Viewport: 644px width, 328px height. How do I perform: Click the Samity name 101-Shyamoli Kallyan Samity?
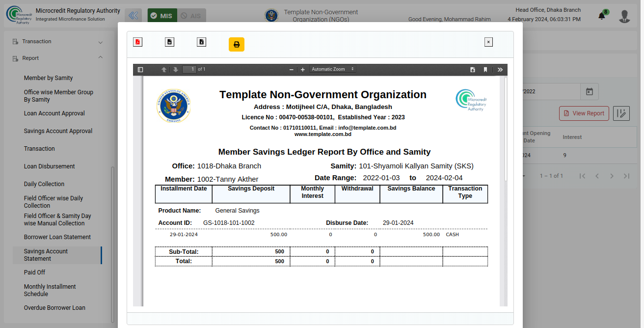pyautogui.click(x=416, y=166)
